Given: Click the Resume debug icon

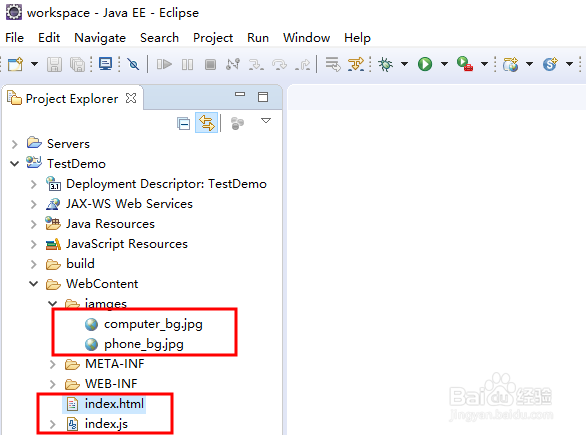Looking at the screenshot, I should click(x=164, y=64).
